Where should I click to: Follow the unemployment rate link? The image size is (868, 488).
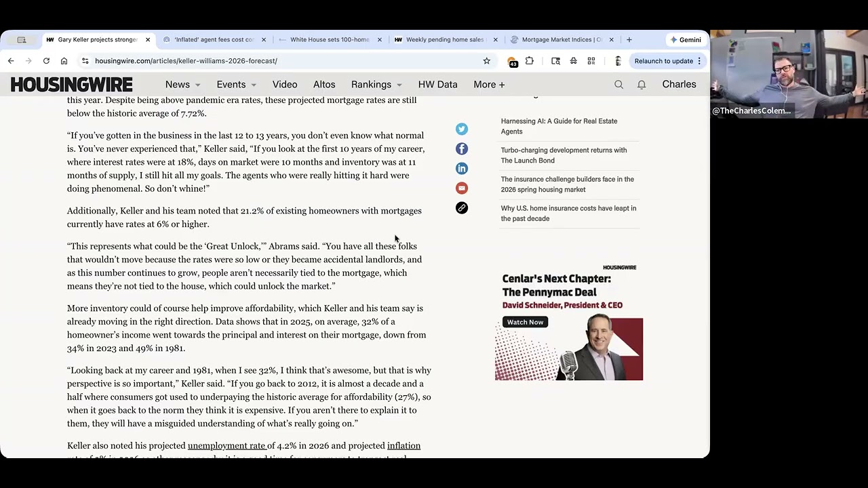click(x=227, y=445)
